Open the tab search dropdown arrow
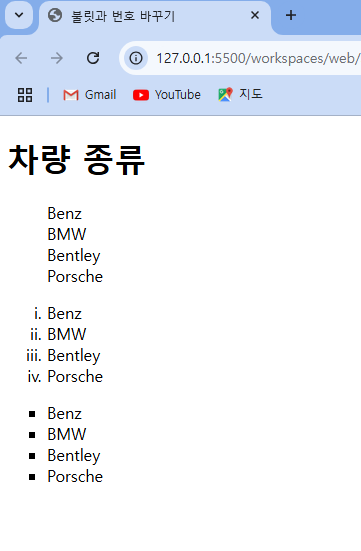The width and height of the screenshot is (361, 551). pos(19,15)
